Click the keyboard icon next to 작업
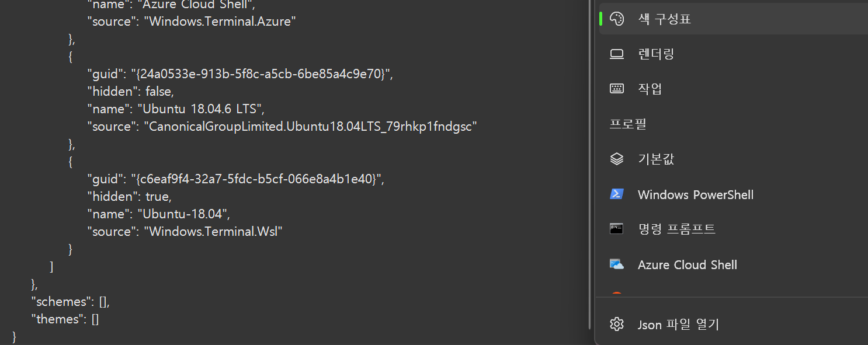The height and width of the screenshot is (345, 868). 617,89
